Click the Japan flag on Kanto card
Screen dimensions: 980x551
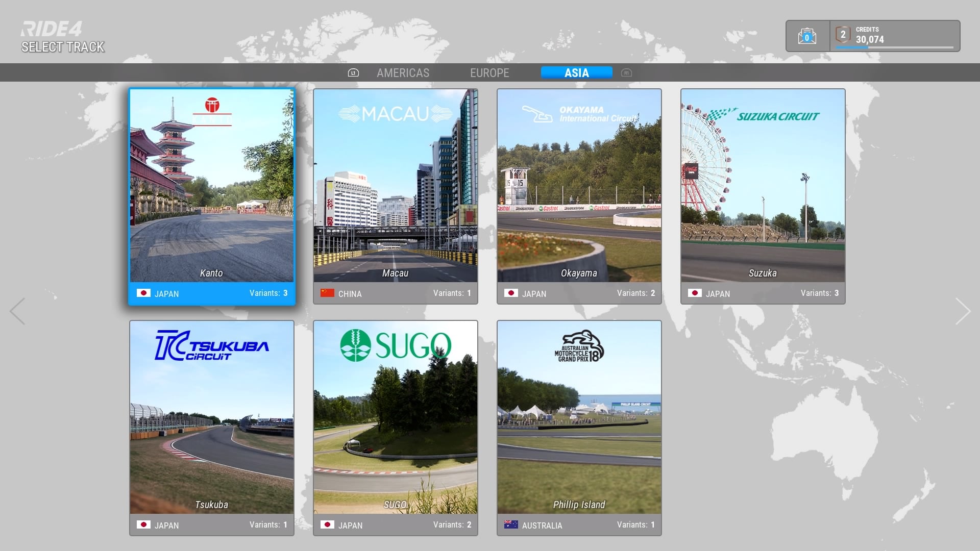point(143,293)
